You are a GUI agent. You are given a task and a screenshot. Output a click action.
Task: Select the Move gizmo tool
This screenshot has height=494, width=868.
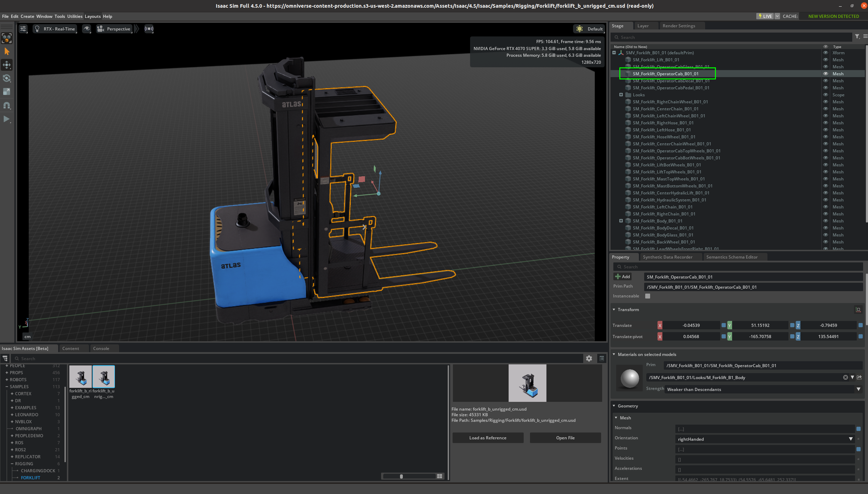click(7, 65)
